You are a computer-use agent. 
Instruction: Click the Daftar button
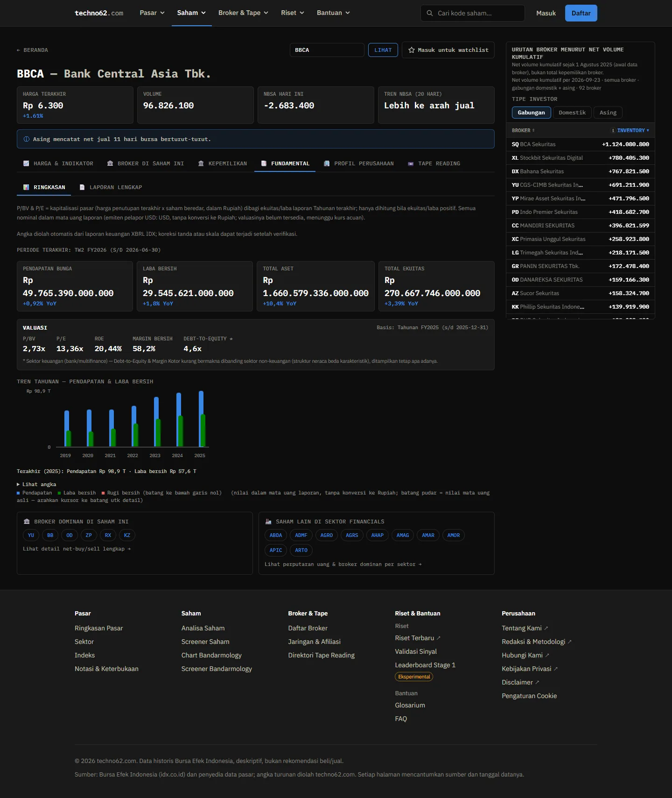pyautogui.click(x=581, y=13)
